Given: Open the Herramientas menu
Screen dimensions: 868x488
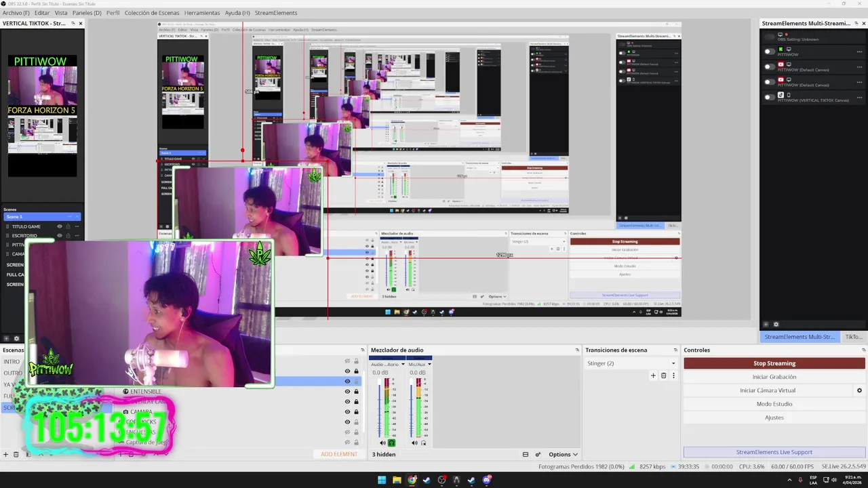Looking at the screenshot, I should pos(202,13).
